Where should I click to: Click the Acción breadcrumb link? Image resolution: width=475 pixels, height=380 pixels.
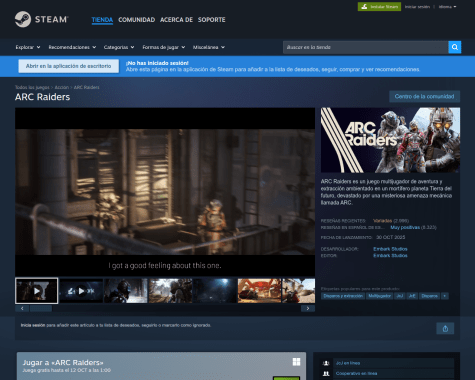[62, 87]
